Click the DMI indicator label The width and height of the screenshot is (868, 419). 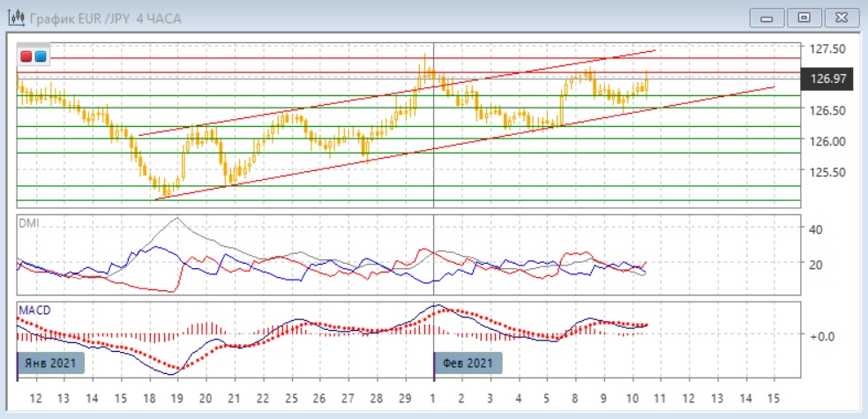pos(28,224)
